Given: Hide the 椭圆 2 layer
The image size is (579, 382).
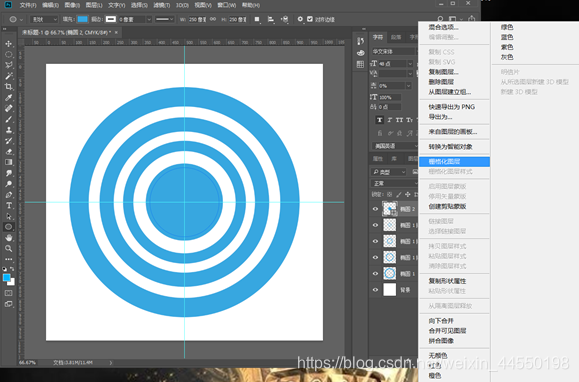Looking at the screenshot, I should (x=375, y=209).
